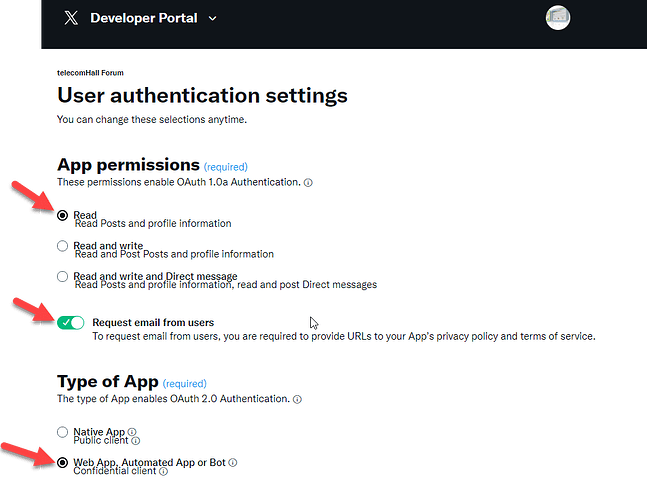The height and width of the screenshot is (500, 647).
Task: Click the privacy policy and terms of service description
Action: 344,337
